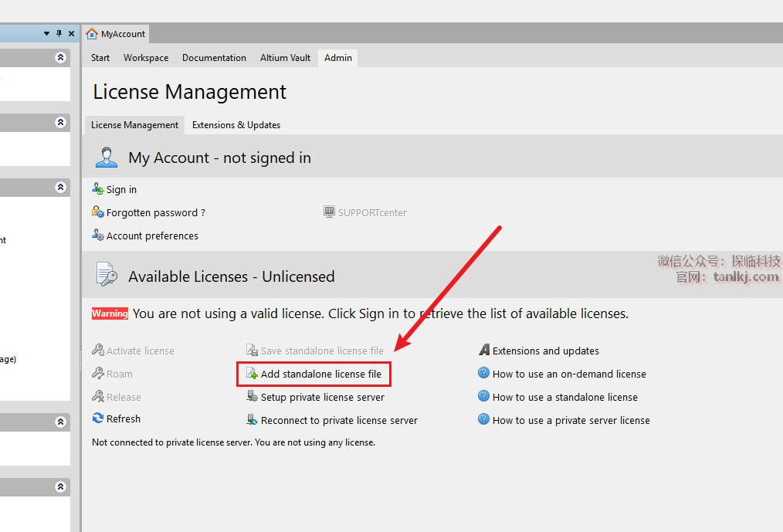Click the SUPPORTcenter monitor icon
The image size is (783, 532).
(x=329, y=212)
